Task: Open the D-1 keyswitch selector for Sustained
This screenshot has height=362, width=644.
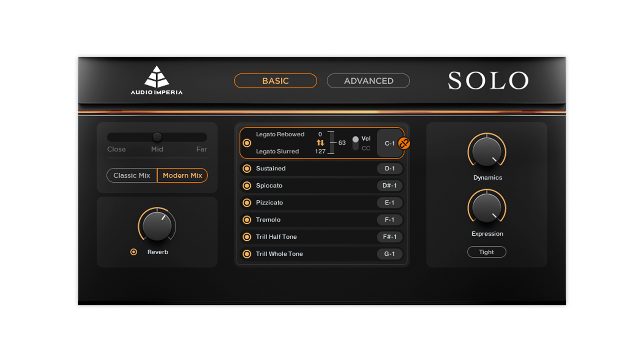Action: tap(389, 169)
